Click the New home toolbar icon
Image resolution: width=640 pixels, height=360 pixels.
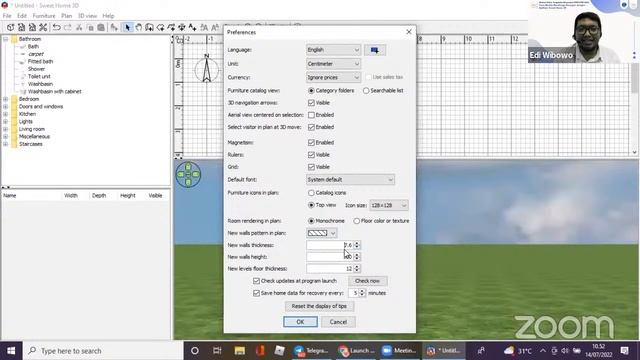tap(10, 27)
